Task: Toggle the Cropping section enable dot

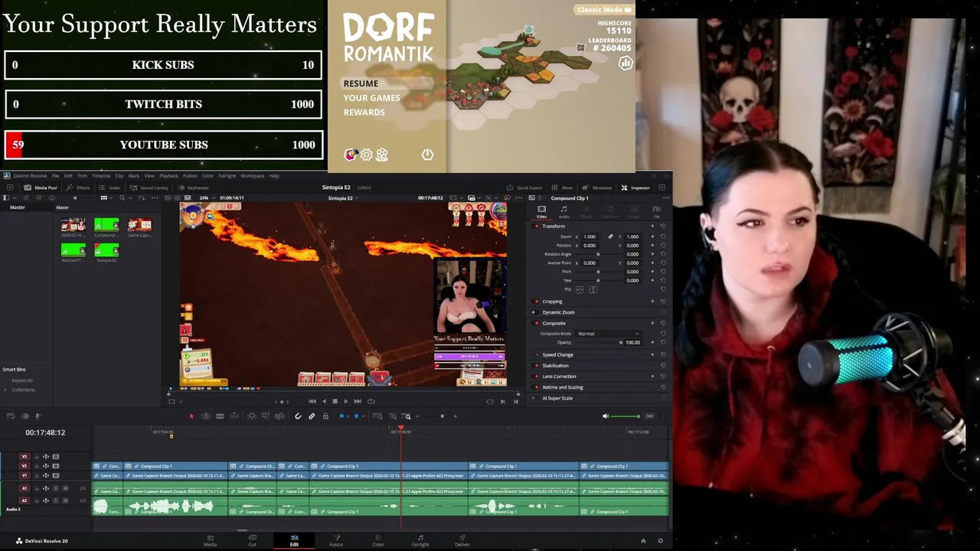Action: click(x=537, y=302)
